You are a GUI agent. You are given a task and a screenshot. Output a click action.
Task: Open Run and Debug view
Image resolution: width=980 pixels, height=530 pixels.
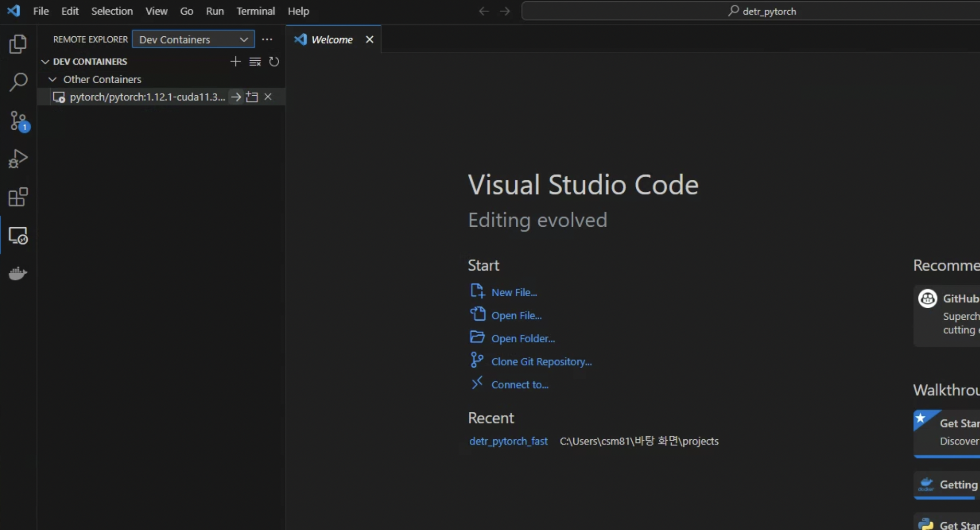point(18,159)
